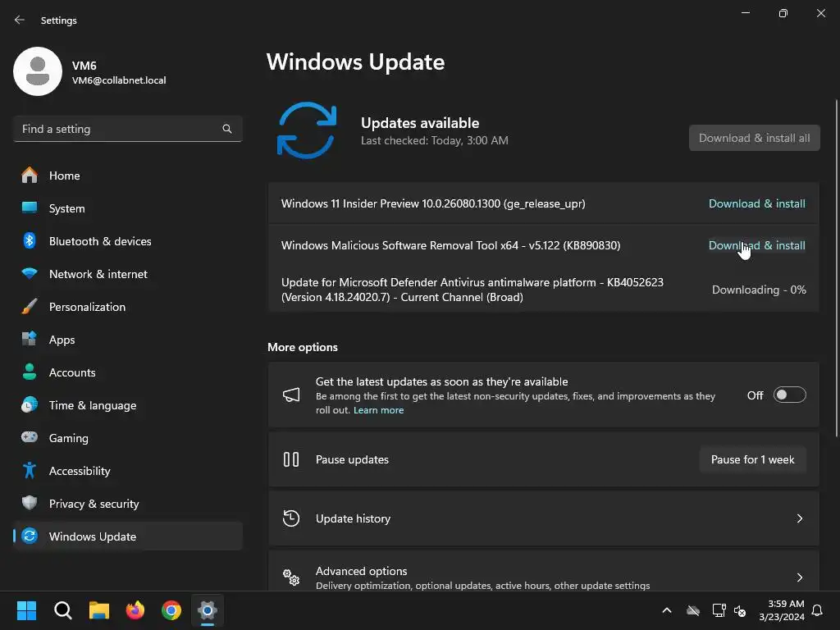
Task: Go to the Gaming settings section
Action: click(127, 437)
